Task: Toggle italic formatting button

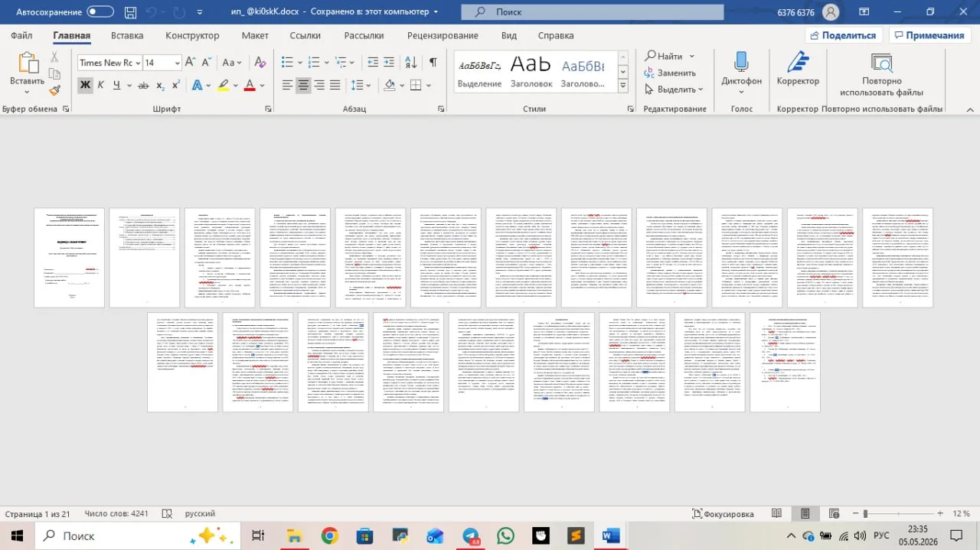Action: pos(101,85)
